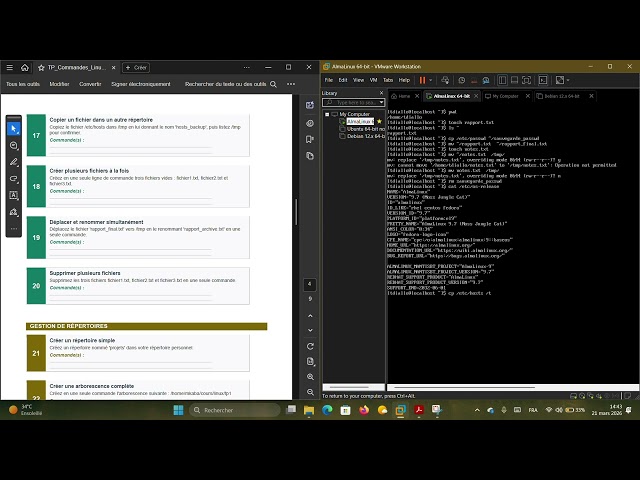Open the Modifier menu in Acrobat
This screenshot has height=480, width=640.
60,84
